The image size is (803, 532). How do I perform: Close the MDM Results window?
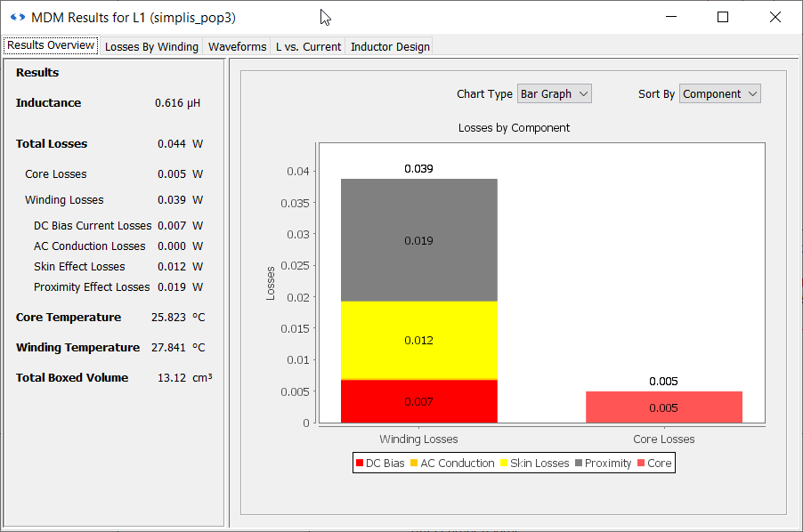point(775,18)
